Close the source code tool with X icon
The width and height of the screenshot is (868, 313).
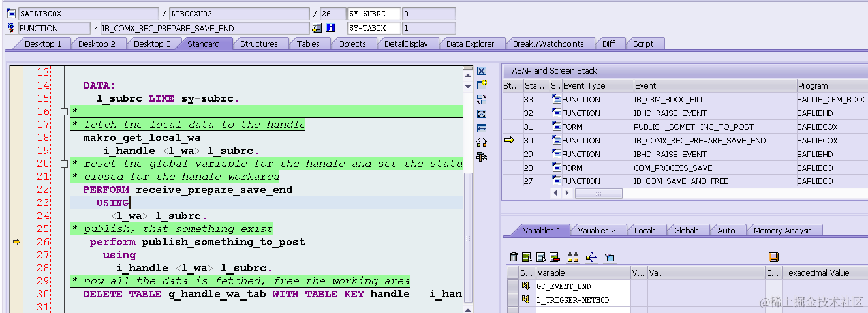[482, 71]
